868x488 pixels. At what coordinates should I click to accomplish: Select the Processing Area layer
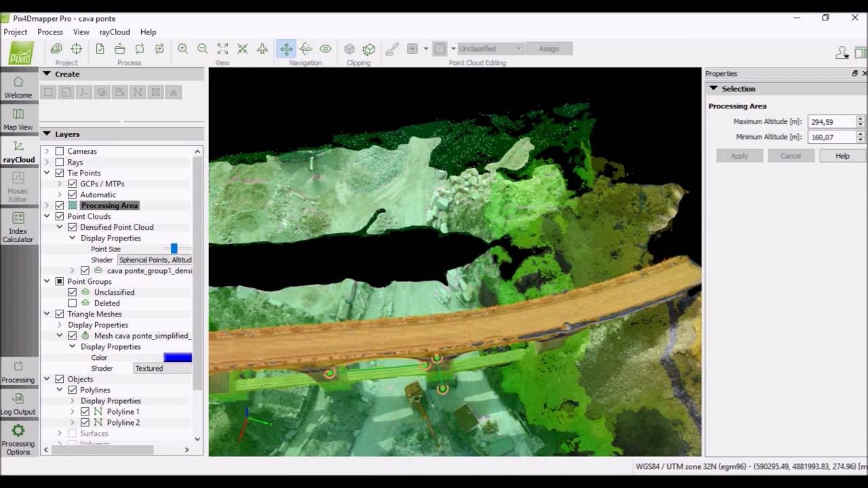108,205
